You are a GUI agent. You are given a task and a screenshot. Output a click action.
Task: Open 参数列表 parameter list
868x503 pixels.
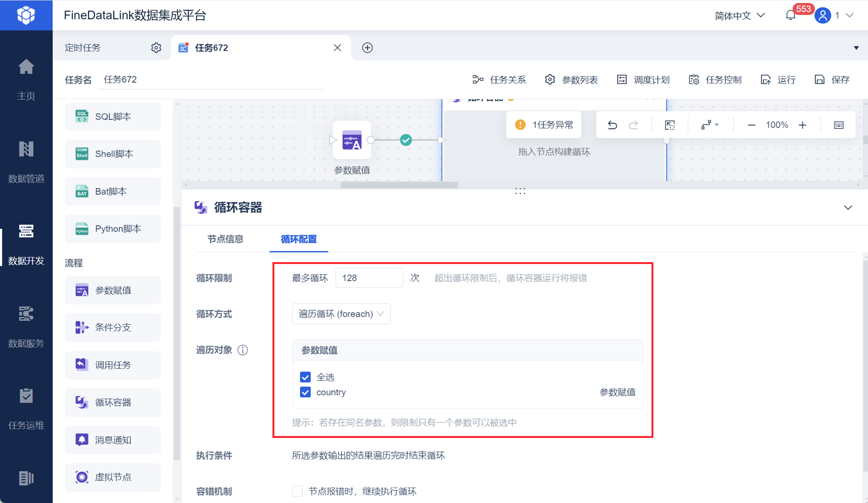point(571,79)
